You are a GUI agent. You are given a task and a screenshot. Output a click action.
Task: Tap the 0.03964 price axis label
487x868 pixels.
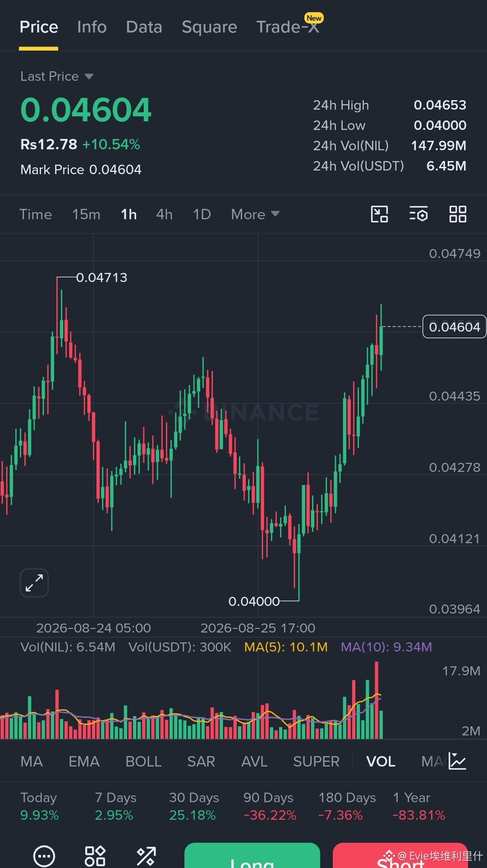pos(455,609)
